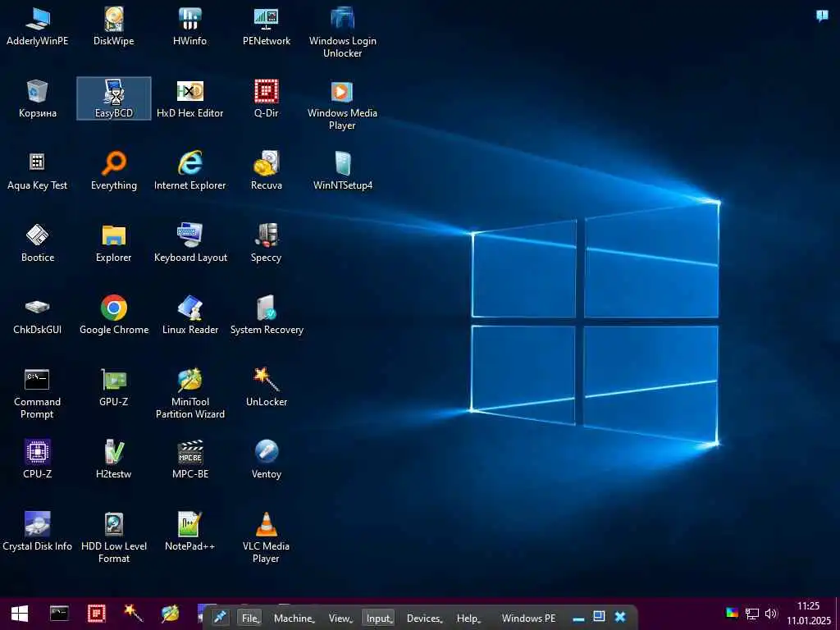Select the Windows Media Player icon

click(x=342, y=104)
